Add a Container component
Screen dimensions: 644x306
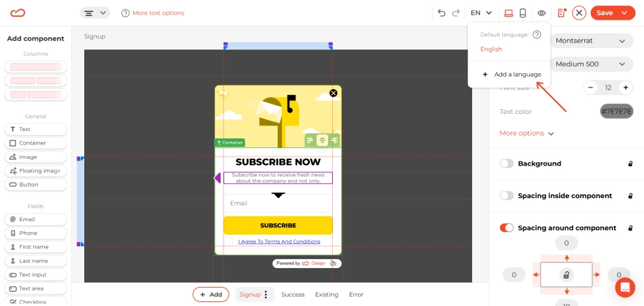(36, 143)
